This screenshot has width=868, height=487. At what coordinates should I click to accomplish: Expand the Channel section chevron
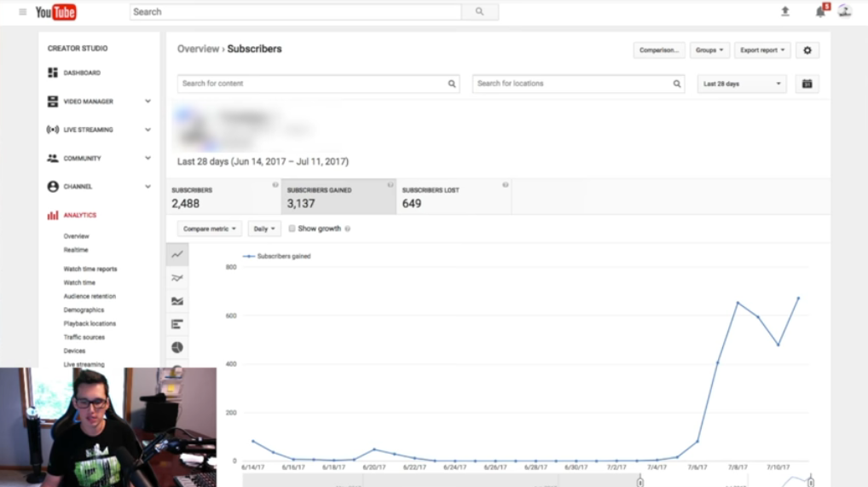148,187
